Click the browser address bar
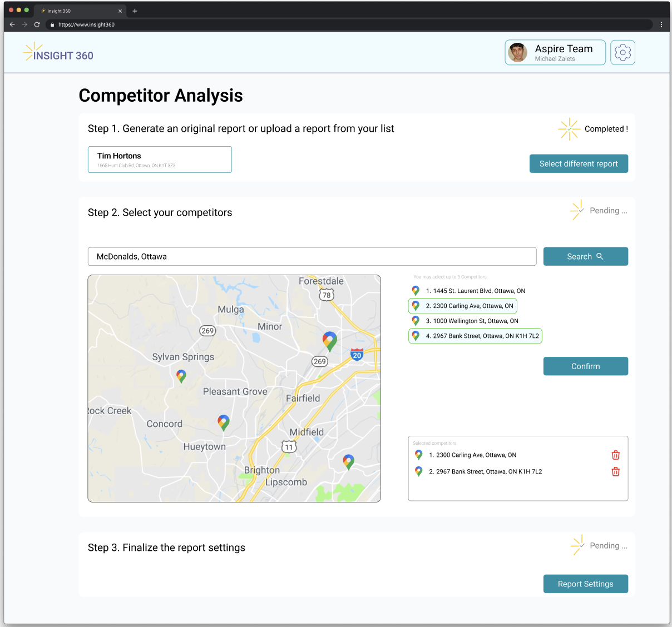Image resolution: width=672 pixels, height=627 pixels. coord(350,24)
